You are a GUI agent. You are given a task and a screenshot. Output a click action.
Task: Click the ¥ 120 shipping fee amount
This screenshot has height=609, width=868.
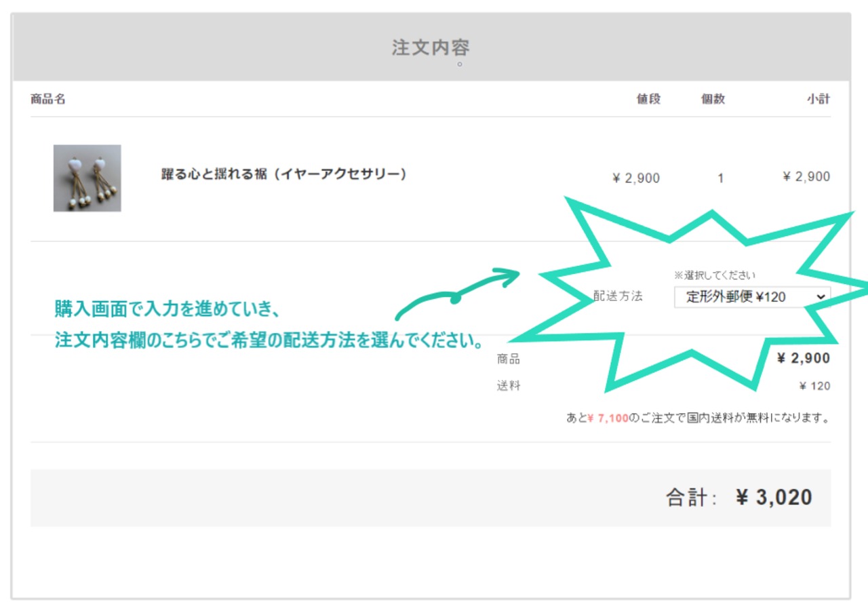(814, 387)
